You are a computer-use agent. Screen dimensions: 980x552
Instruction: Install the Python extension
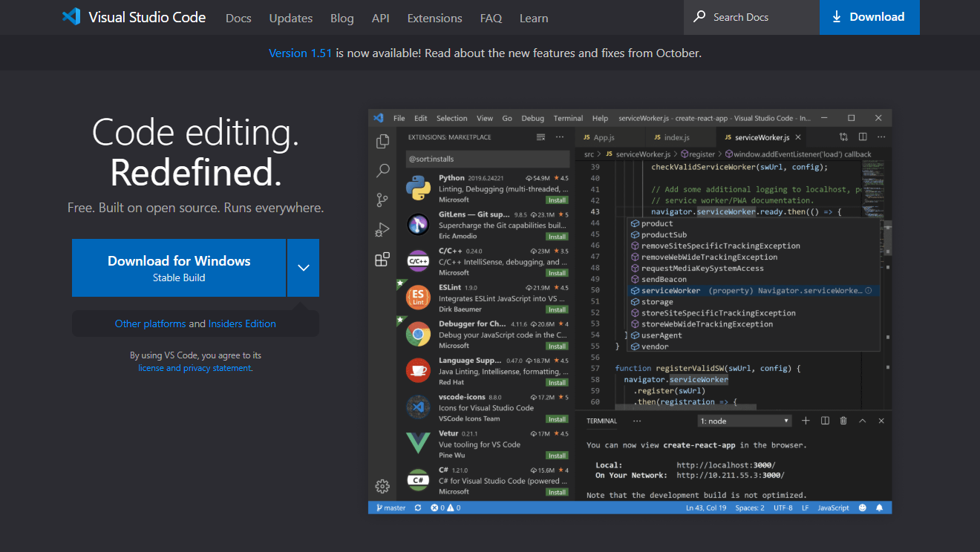click(x=557, y=200)
